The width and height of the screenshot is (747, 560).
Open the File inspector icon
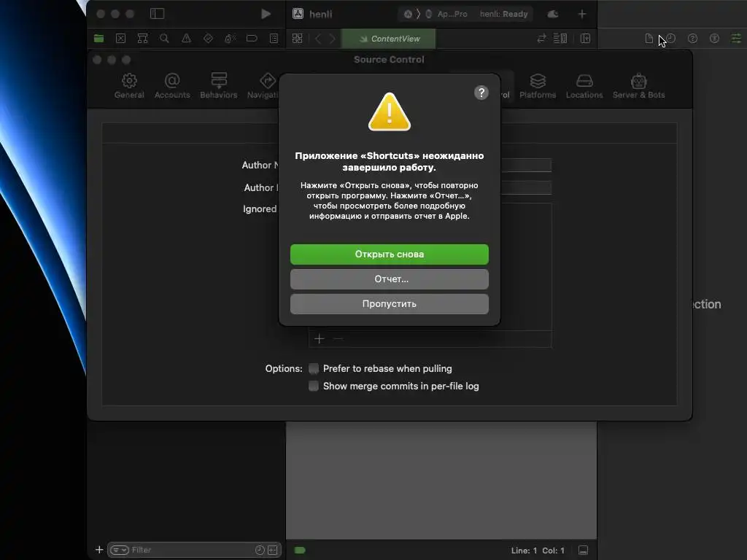click(649, 39)
